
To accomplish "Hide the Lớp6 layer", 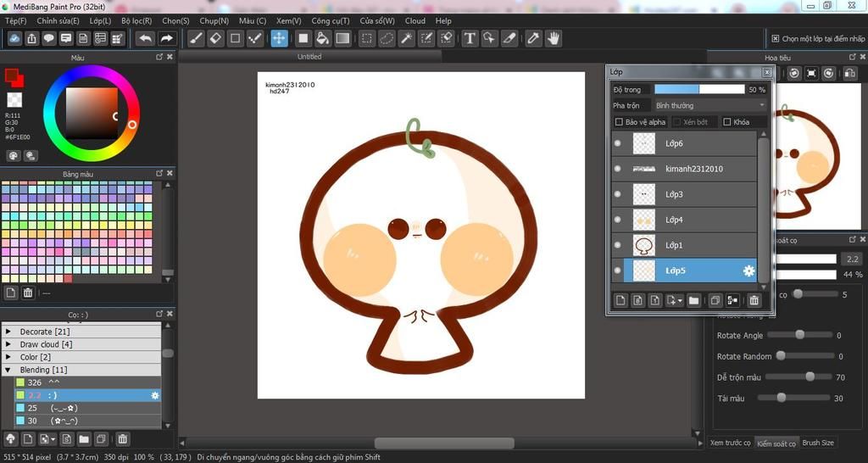I will (618, 143).
